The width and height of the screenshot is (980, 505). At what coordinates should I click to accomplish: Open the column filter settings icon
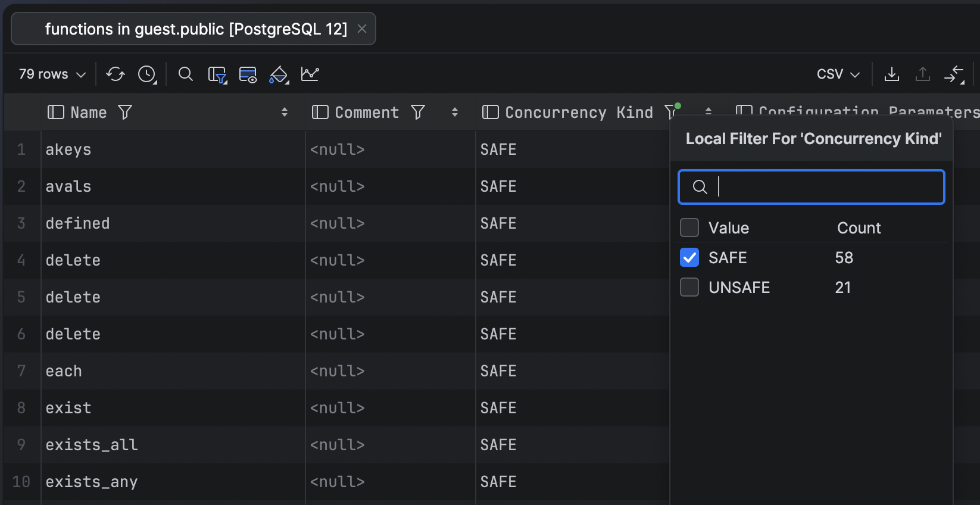[217, 74]
